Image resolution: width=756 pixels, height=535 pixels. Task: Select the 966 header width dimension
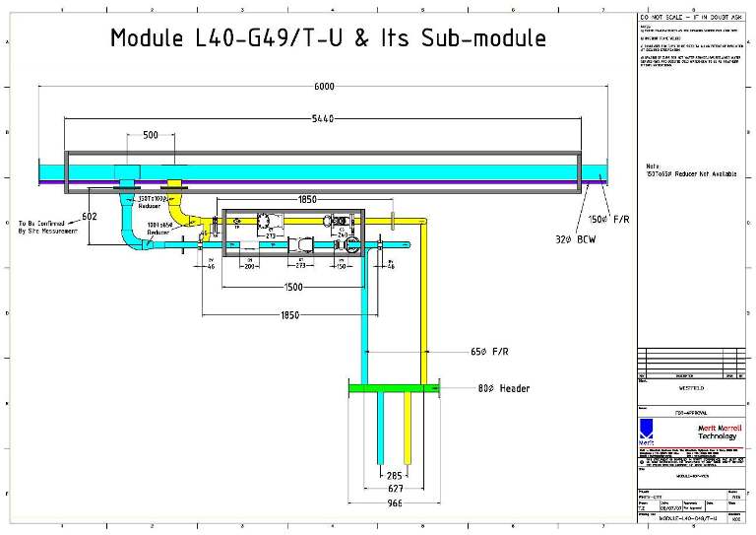[395, 503]
